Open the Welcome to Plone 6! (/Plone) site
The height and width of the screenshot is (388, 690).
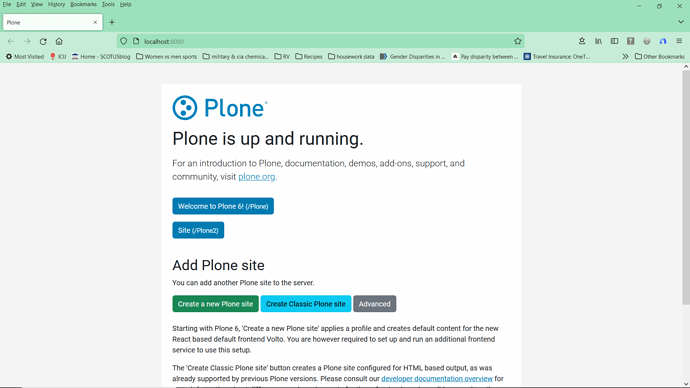(223, 206)
